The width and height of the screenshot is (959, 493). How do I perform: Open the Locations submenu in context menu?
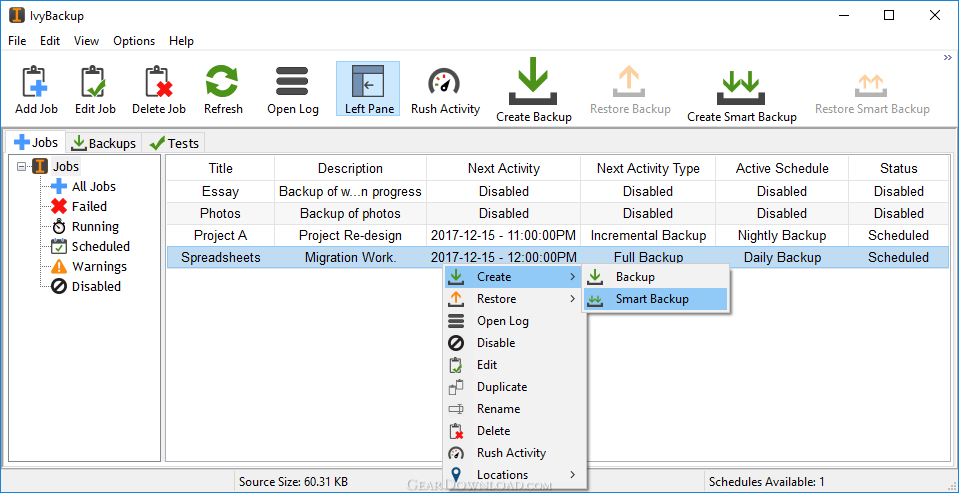(513, 475)
